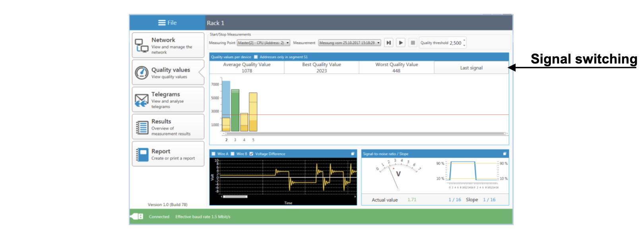Toggle Addresses only in segment S1
The height and width of the screenshot is (235, 644).
256,57
